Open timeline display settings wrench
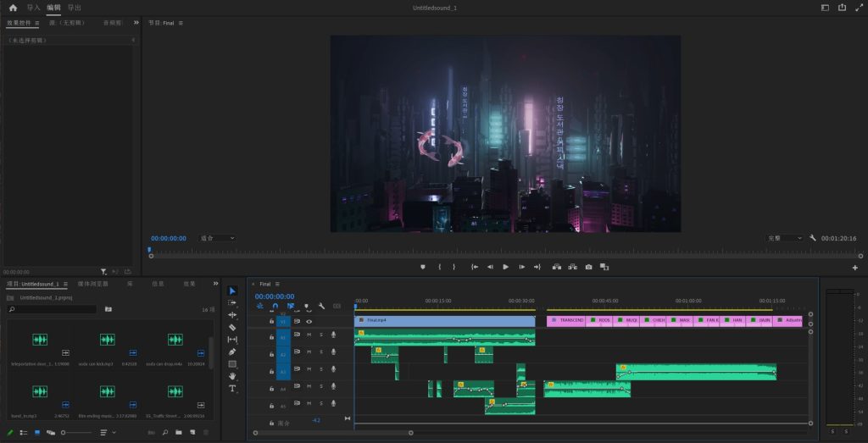868x443 pixels. pyautogui.click(x=321, y=306)
